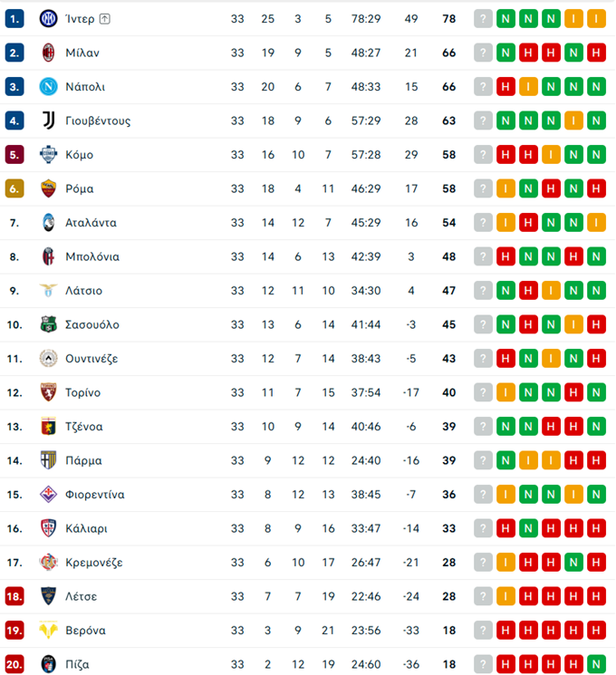The height and width of the screenshot is (675, 616).
Task: Click the Verona club logo
Action: click(48, 630)
